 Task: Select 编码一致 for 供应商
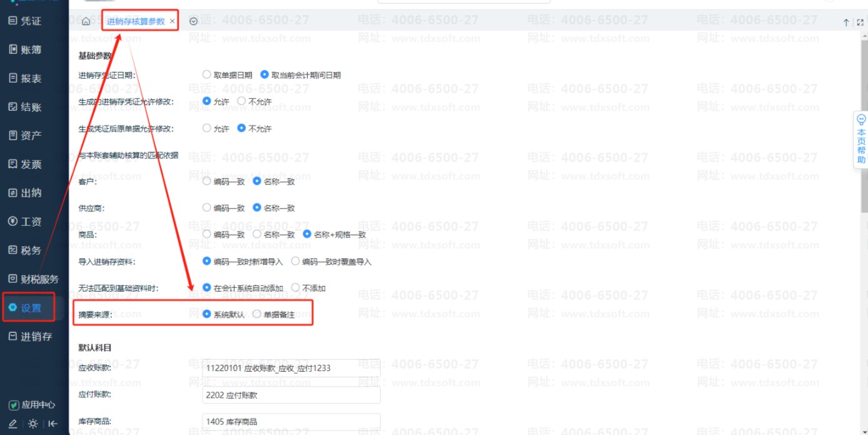pos(224,208)
